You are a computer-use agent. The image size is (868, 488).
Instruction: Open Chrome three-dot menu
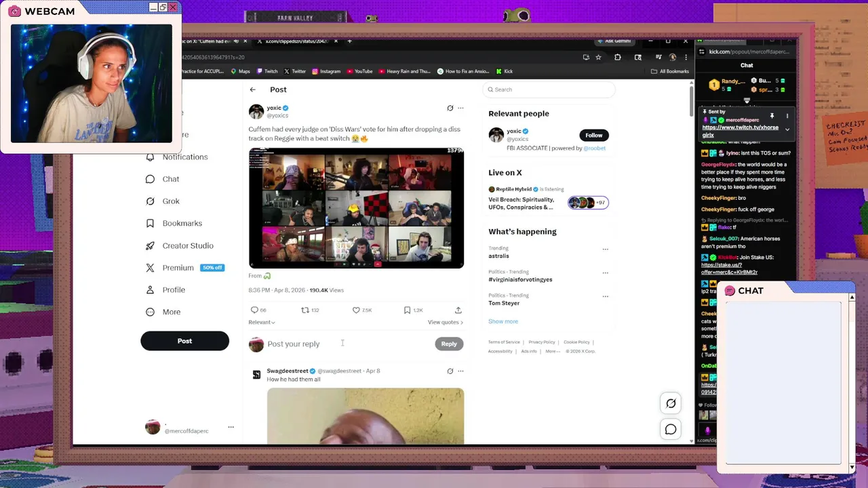pos(685,58)
